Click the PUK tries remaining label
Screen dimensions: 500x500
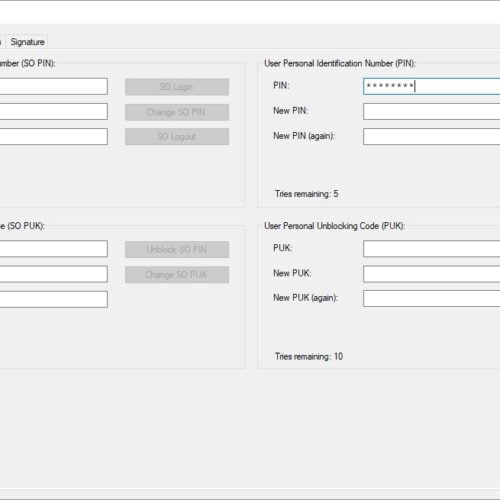(x=309, y=356)
